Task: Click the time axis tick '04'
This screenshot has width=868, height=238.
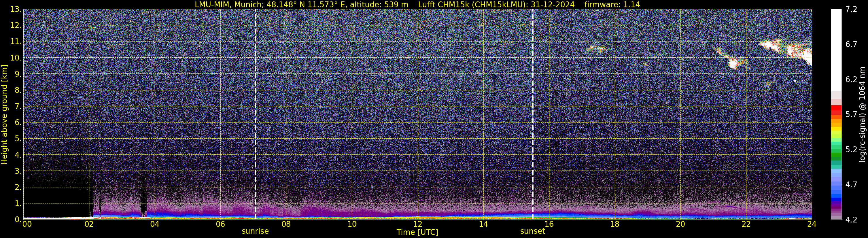Action: click(x=155, y=224)
